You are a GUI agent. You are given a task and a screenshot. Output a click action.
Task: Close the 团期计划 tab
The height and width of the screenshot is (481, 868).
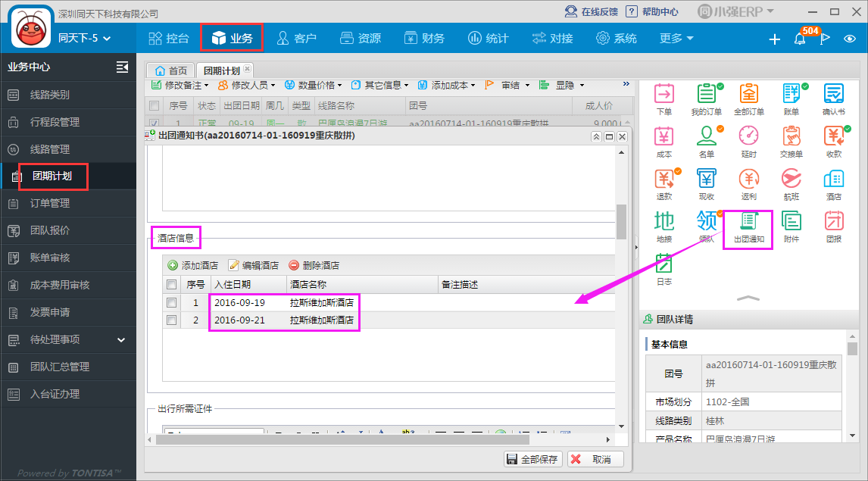tap(248, 69)
